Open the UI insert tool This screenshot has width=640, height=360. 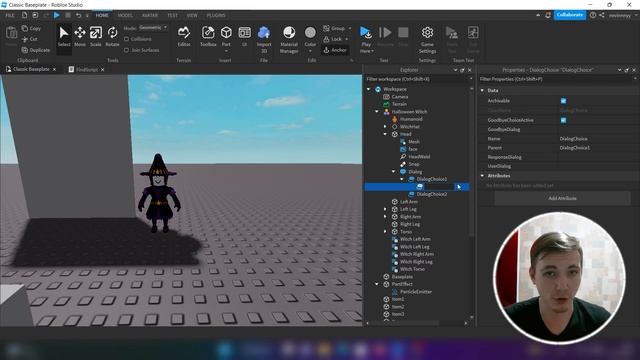(244, 36)
